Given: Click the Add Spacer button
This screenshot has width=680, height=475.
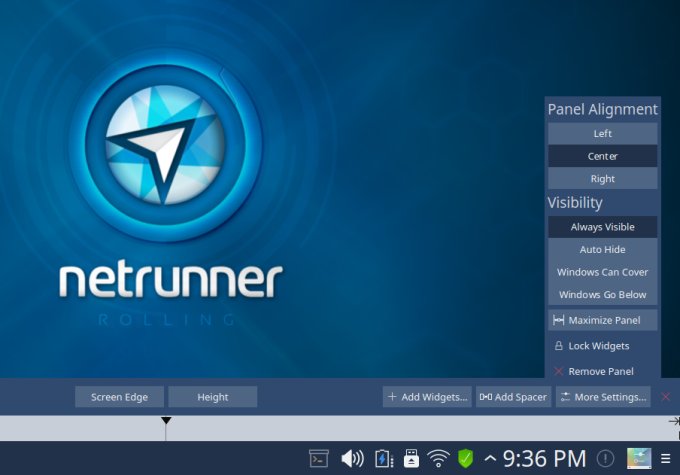Looking at the screenshot, I should tap(513, 397).
